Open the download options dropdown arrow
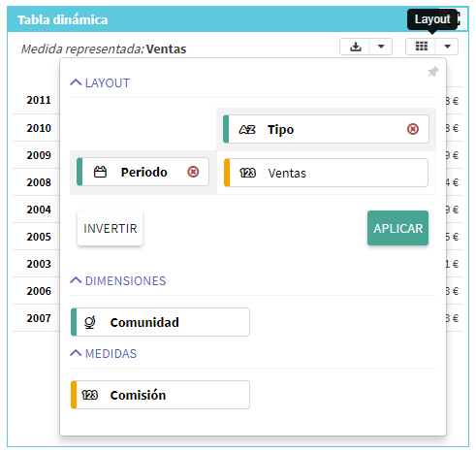476x452 pixels. click(381, 47)
